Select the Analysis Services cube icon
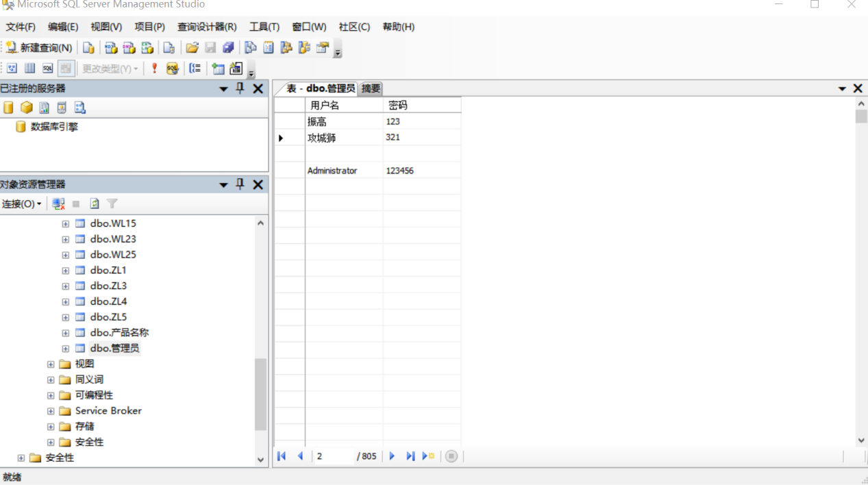868x485 pixels. [26, 108]
